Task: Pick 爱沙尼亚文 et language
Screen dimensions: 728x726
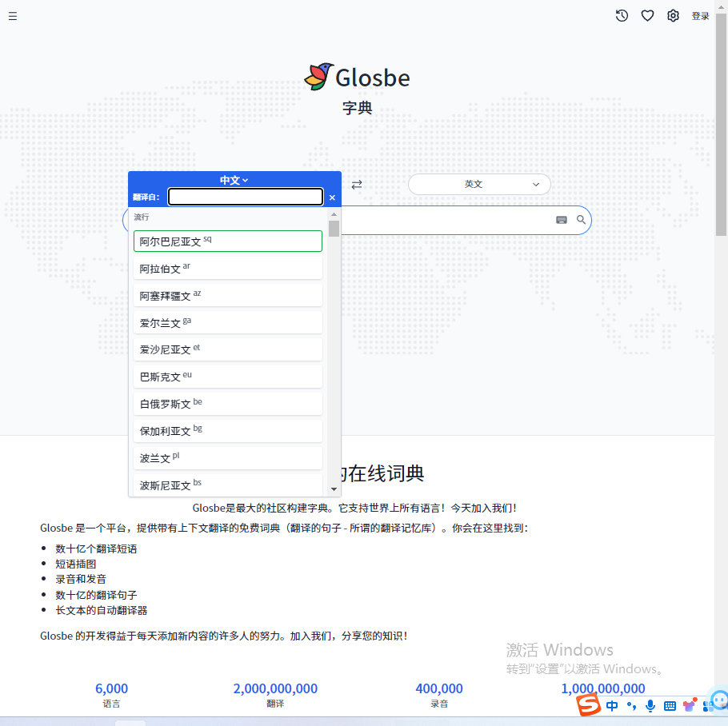Action: 228,349
